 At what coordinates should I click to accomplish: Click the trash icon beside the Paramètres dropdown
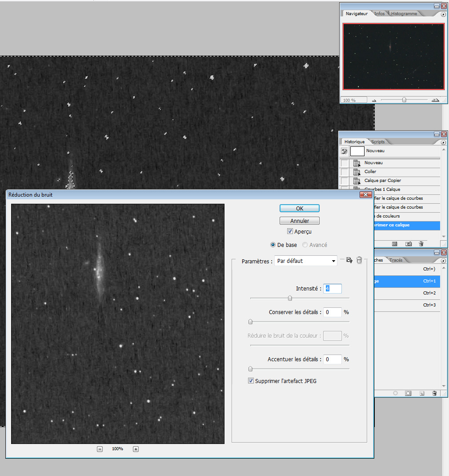[359, 260]
